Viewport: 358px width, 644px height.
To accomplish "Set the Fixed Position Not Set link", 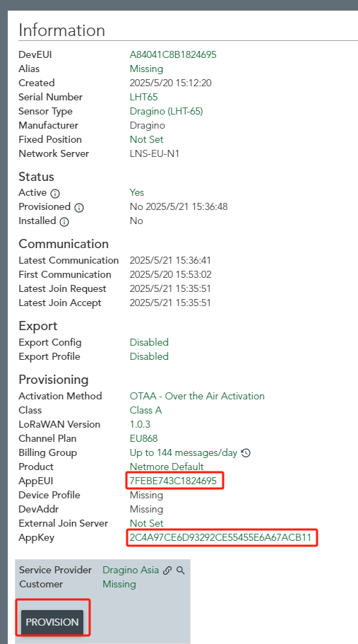I will point(146,140).
